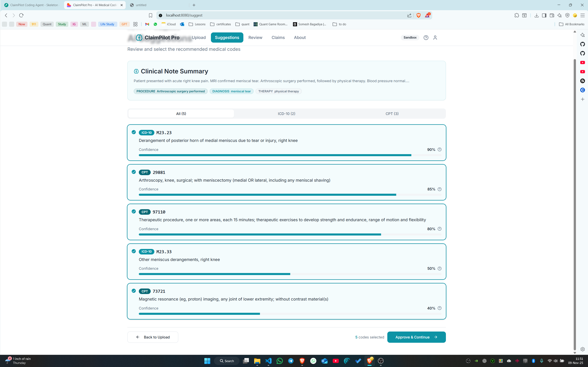This screenshot has height=367, width=588.
Task: Toggle off the M23.33 code selection
Action: [x=134, y=251]
